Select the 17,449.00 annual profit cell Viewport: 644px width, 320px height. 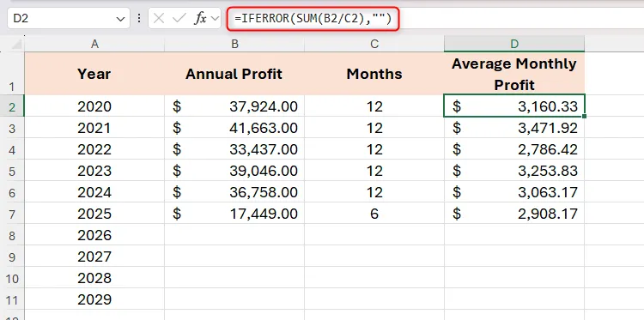click(x=234, y=213)
